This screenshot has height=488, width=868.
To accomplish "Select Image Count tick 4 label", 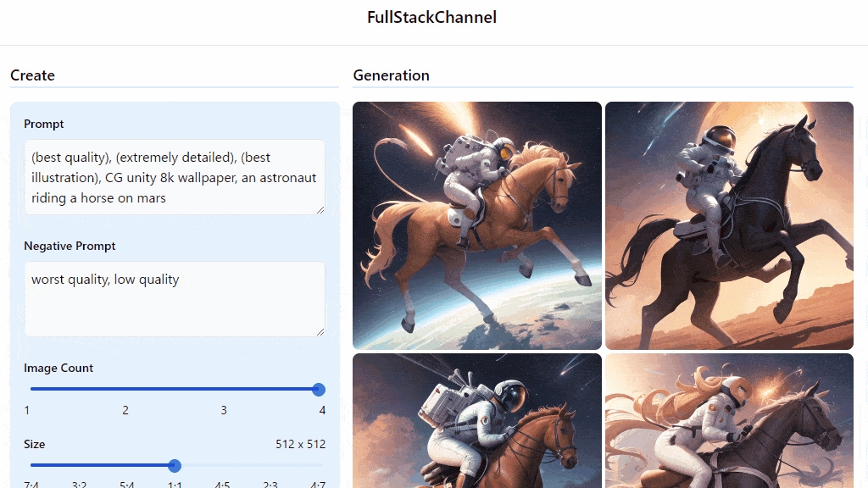I will click(x=322, y=411).
